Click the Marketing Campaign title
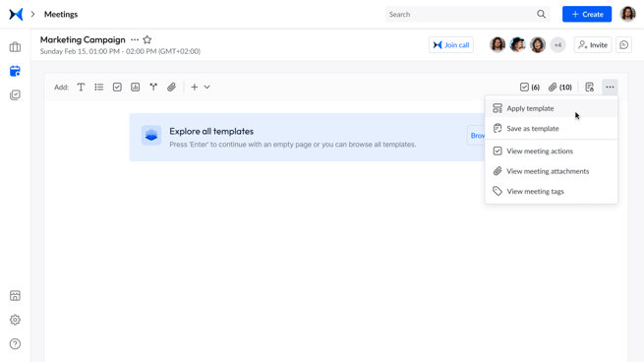 pos(83,40)
